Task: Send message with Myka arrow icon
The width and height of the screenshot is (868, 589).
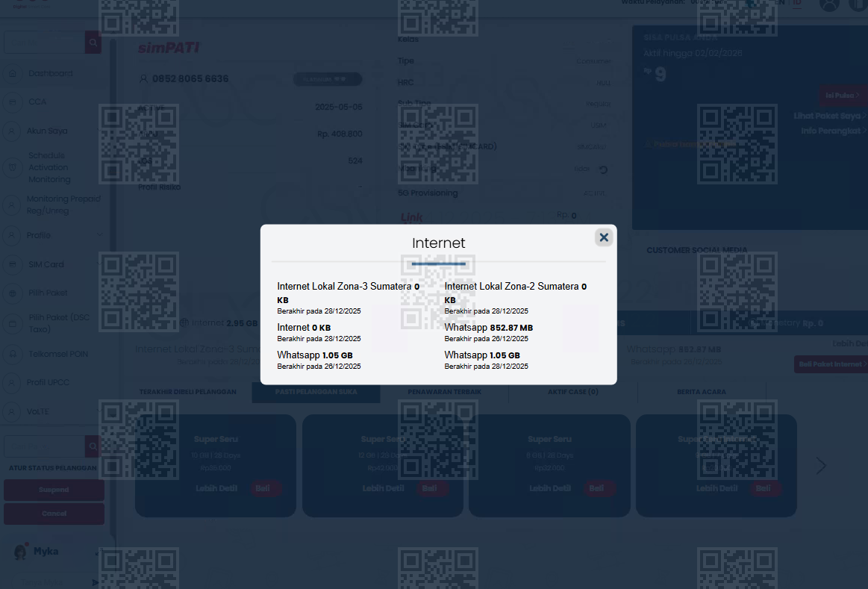Action: pos(96,582)
